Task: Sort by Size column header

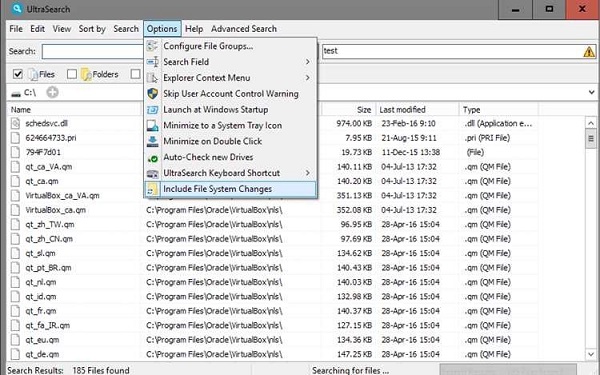Action: [348, 110]
